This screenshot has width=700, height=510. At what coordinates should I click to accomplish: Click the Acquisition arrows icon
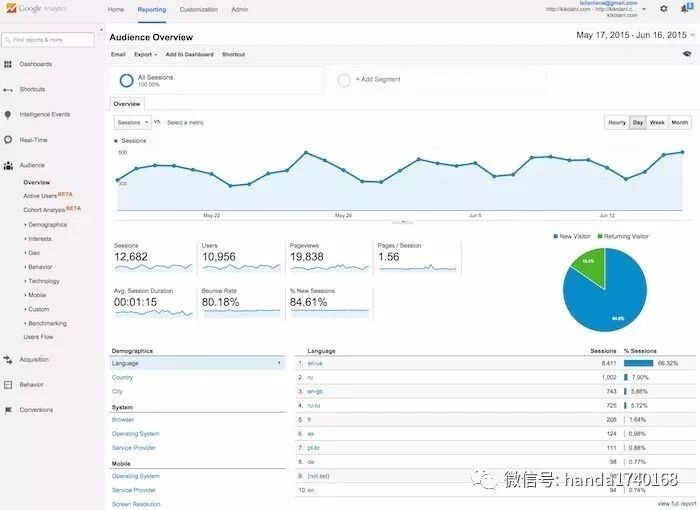pos(8,360)
